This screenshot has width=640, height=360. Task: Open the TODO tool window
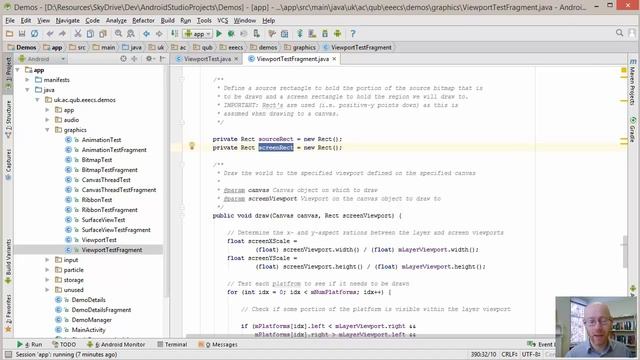pos(64,344)
